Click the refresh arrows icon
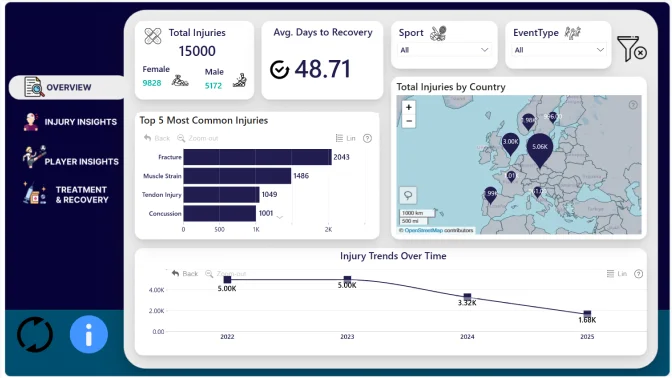The width and height of the screenshot is (672, 378). pyautogui.click(x=35, y=334)
